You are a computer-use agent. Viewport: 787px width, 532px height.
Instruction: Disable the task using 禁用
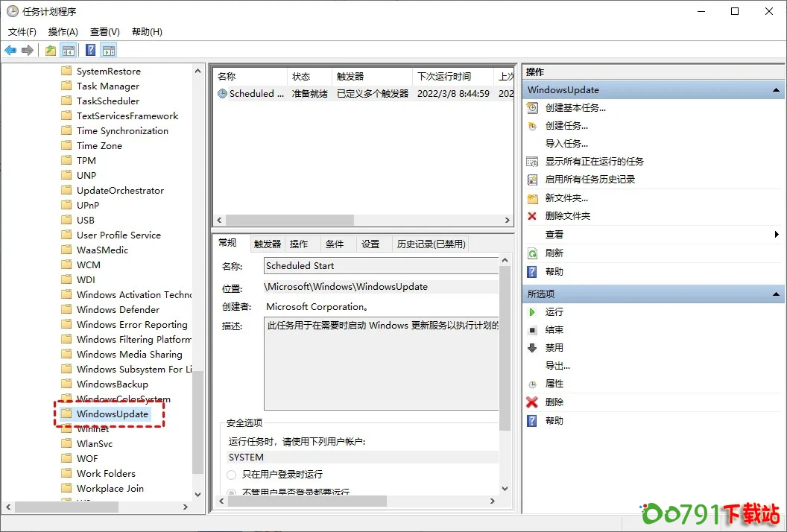coord(554,348)
